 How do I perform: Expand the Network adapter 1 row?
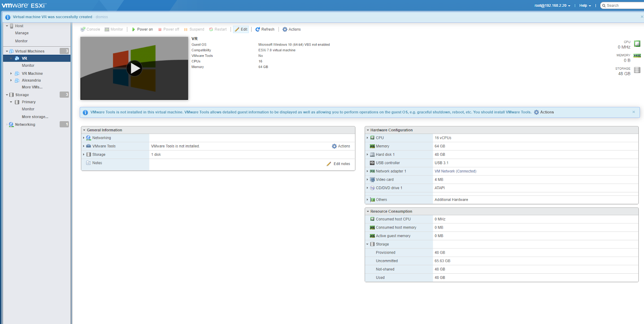click(367, 171)
